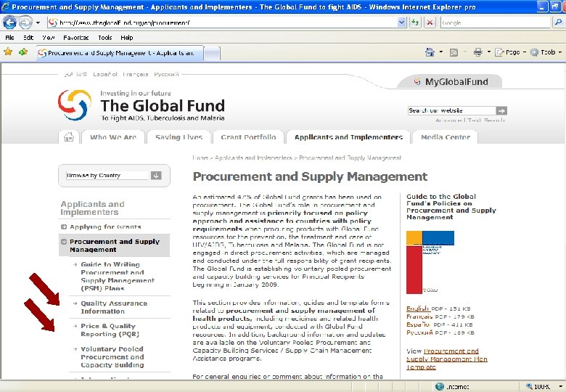
Task: Open the Applicants and Implementers tab
Action: pyautogui.click(x=348, y=137)
